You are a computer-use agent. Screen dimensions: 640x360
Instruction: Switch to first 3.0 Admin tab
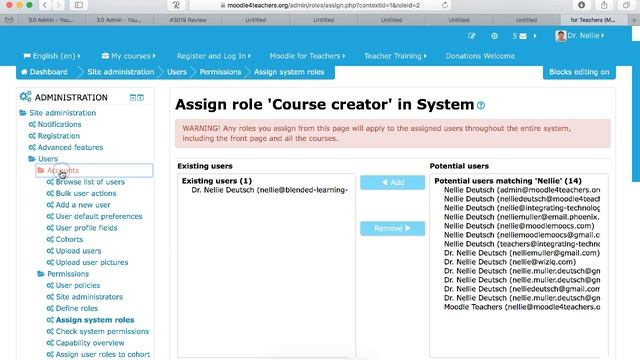click(x=50, y=20)
